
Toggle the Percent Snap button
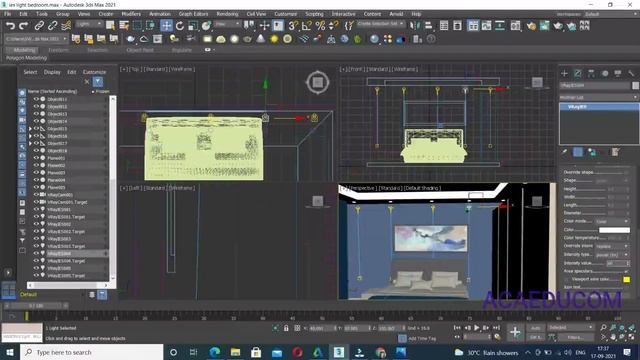tap(320, 26)
